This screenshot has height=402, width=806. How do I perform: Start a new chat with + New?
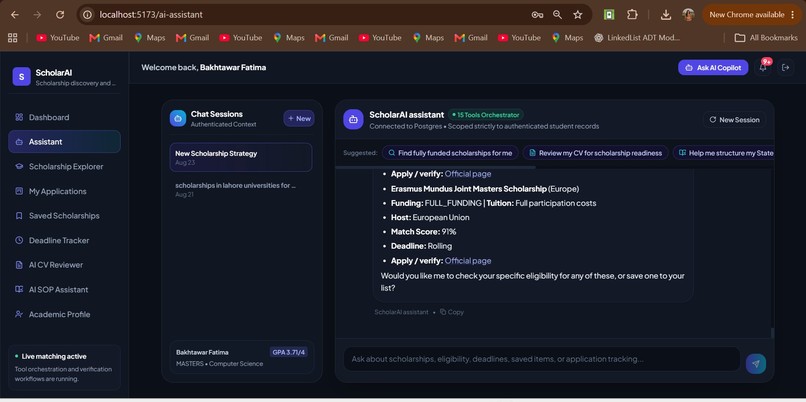299,118
